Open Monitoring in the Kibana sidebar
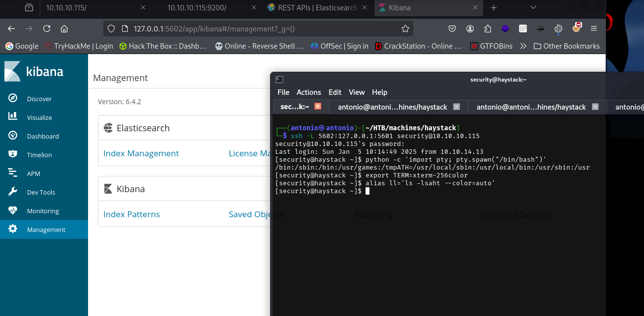The height and width of the screenshot is (316, 644). (x=44, y=211)
